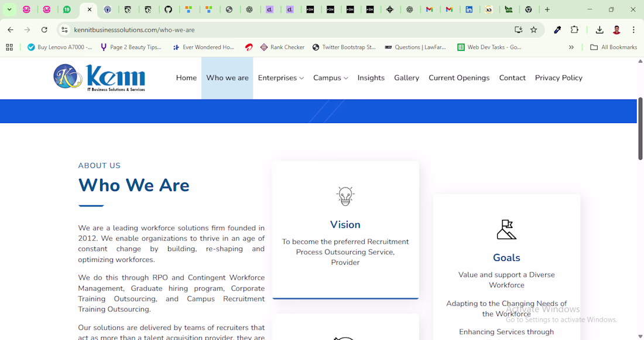This screenshot has height=340, width=644.
Task: Bookmark this page with star icon
Action: (x=533, y=29)
